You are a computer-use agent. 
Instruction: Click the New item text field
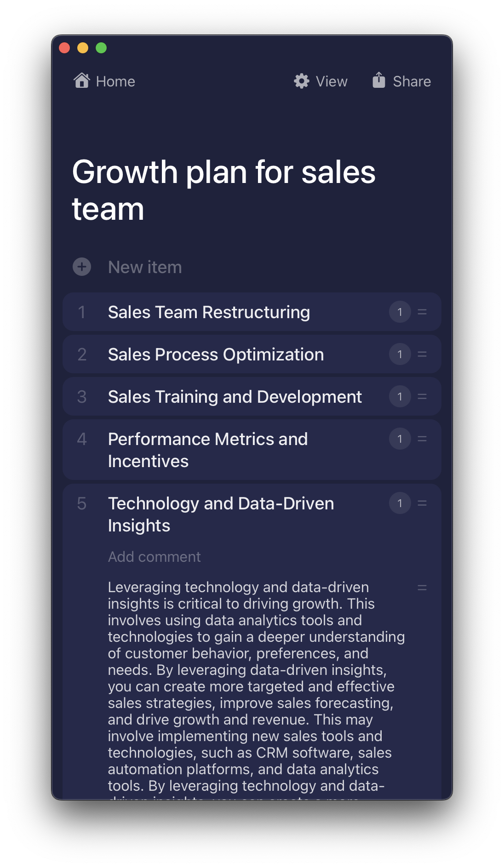click(145, 267)
